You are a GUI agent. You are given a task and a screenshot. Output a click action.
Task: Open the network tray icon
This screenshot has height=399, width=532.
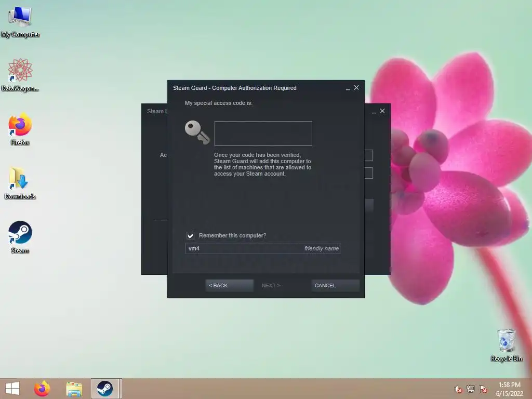[470, 389]
